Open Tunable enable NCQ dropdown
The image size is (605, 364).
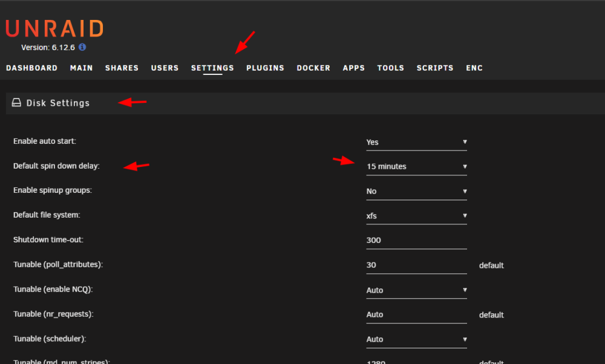[416, 290]
